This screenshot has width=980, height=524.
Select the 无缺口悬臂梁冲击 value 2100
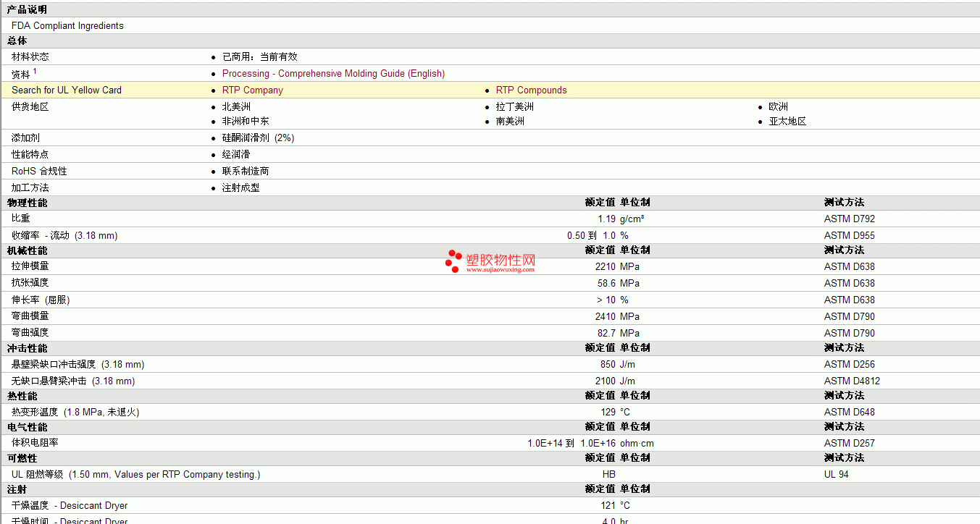click(x=606, y=381)
